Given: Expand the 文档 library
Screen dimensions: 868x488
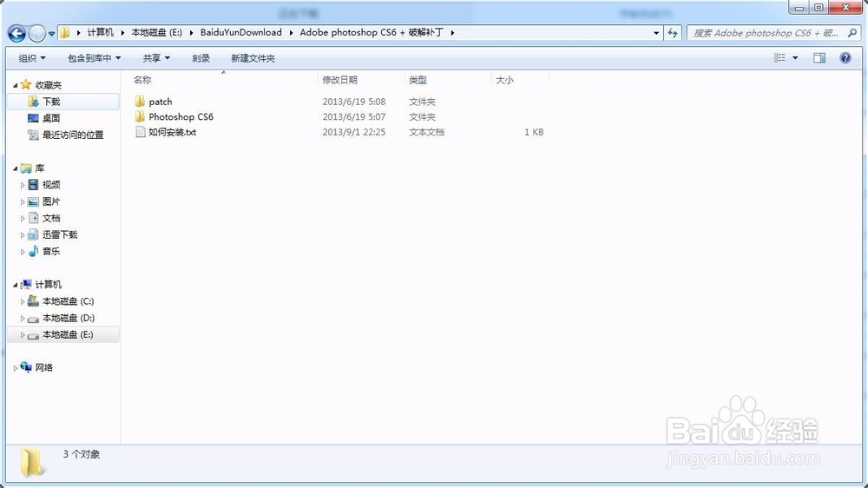Looking at the screenshot, I should click(23, 218).
